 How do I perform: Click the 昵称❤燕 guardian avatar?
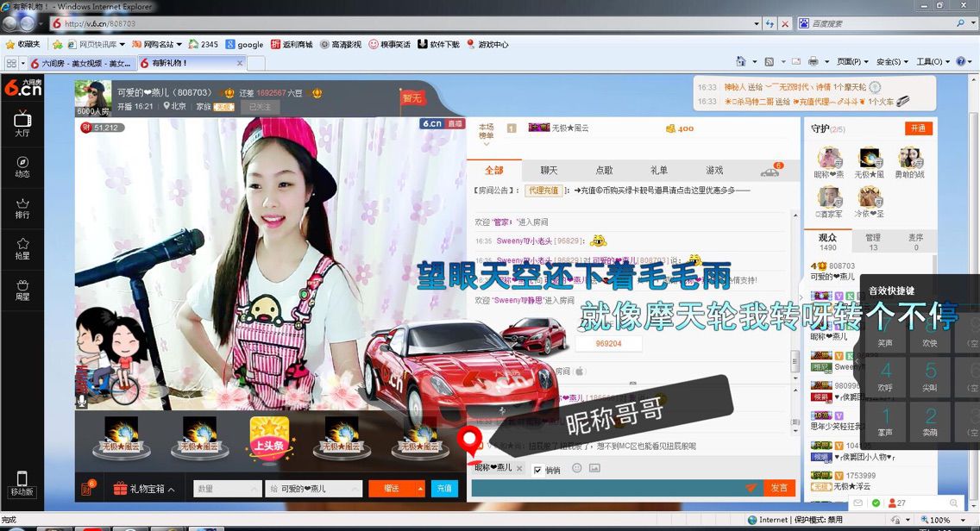pos(829,158)
